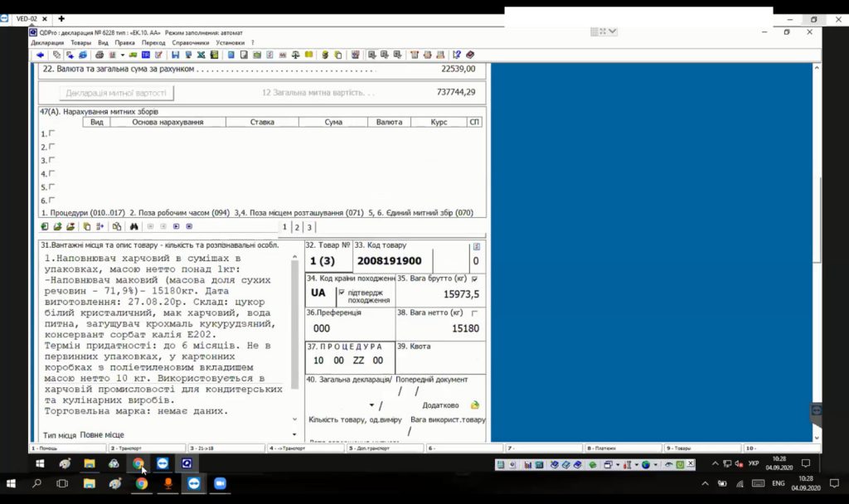849x504 pixels.
Task: Switch to goods tab 2
Action: click(x=297, y=227)
